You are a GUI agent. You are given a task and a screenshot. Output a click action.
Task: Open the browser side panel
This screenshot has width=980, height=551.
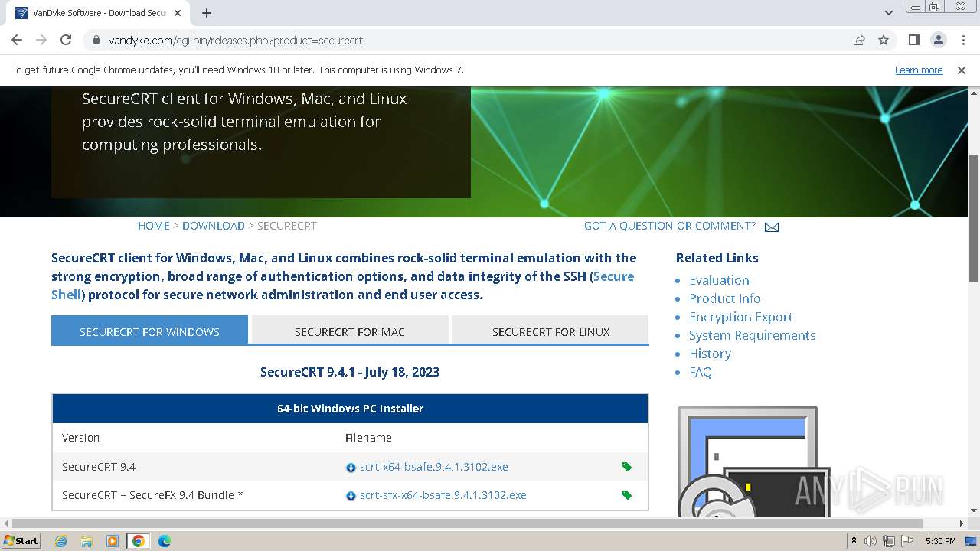click(913, 40)
